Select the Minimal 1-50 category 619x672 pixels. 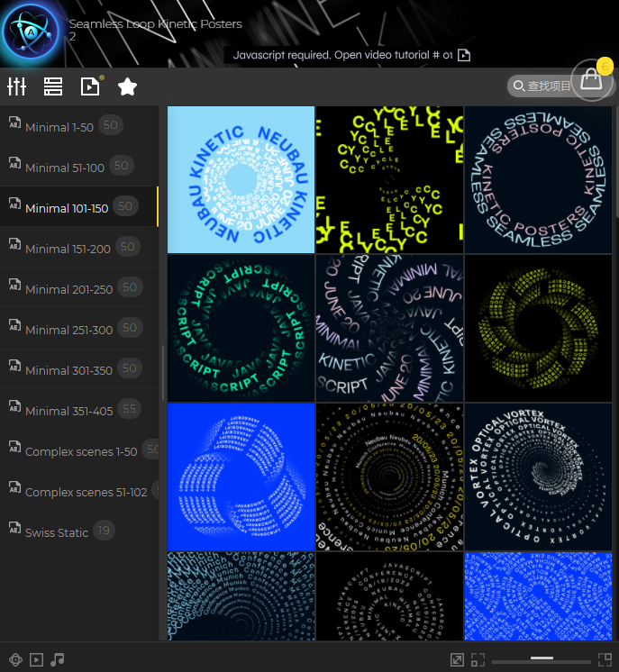pos(79,126)
